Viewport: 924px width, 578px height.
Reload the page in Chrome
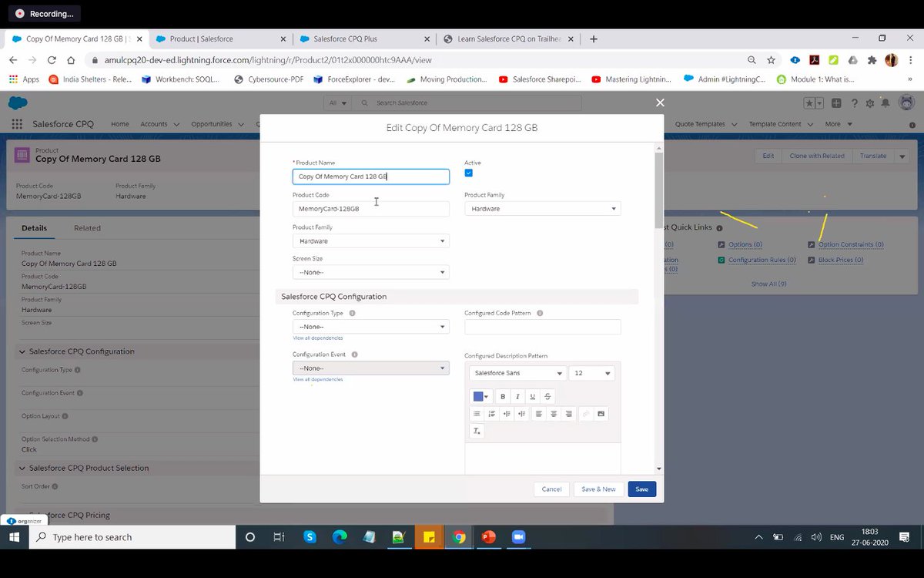tap(52, 60)
